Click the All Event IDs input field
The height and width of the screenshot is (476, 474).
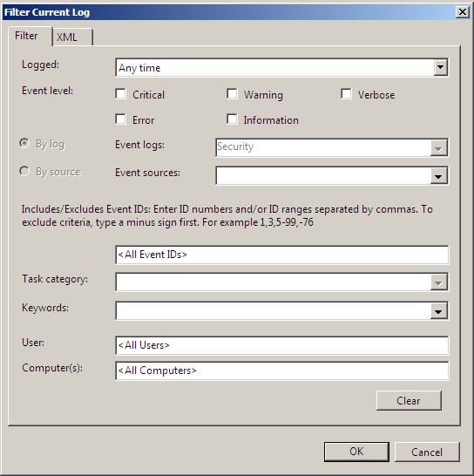pyautogui.click(x=282, y=255)
